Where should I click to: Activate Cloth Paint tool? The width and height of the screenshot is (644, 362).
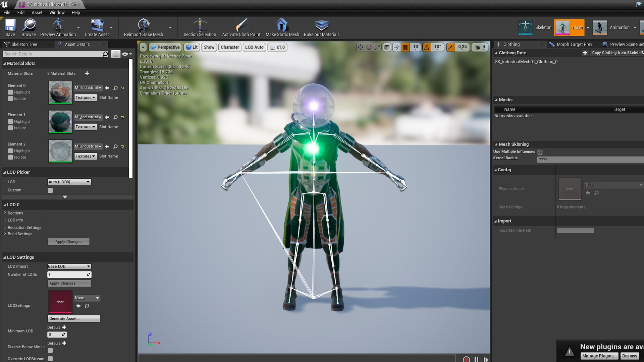pos(241,27)
